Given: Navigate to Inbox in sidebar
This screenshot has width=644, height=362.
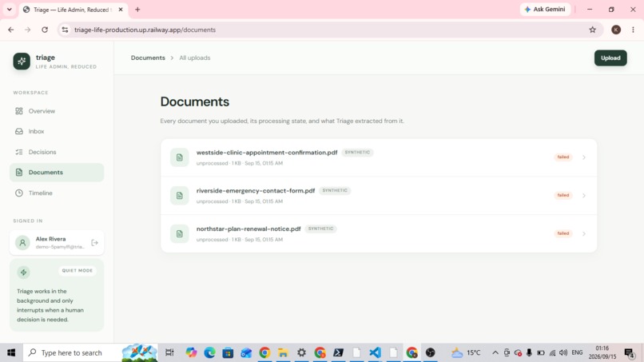Looking at the screenshot, I should [57, 132].
